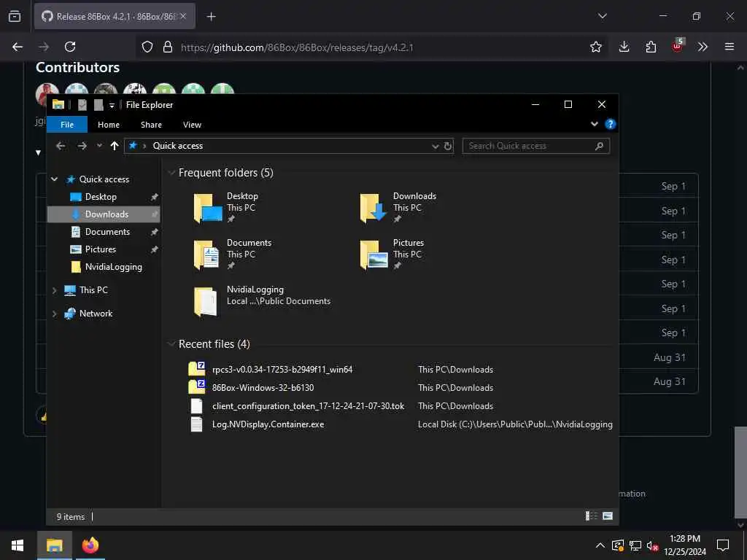747x560 pixels.
Task: List all Firefox tabs dropdown arrow
Action: click(602, 16)
